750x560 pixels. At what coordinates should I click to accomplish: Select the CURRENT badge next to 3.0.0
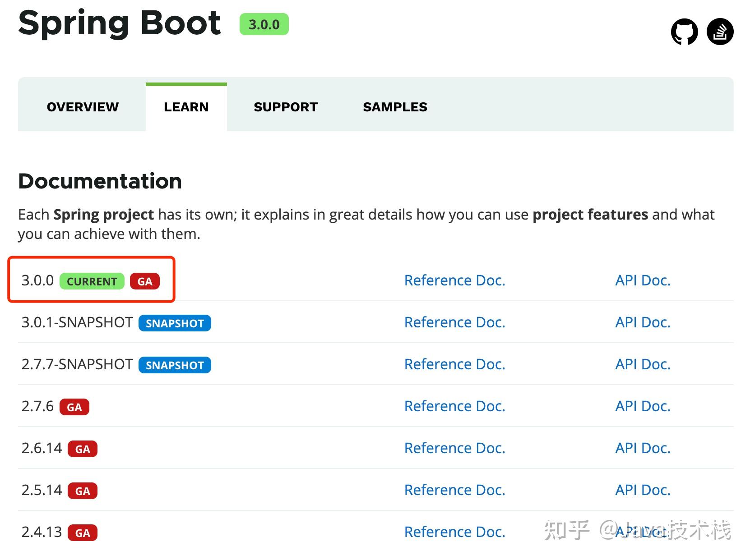[x=91, y=281]
